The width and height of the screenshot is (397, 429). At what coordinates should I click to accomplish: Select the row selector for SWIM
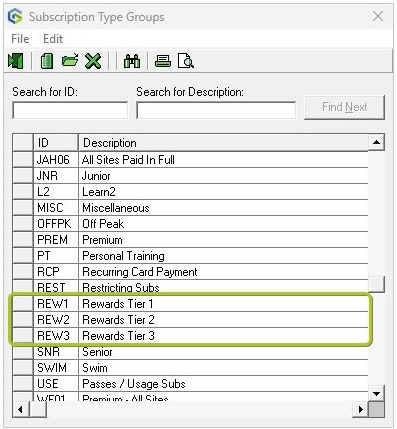click(23, 368)
